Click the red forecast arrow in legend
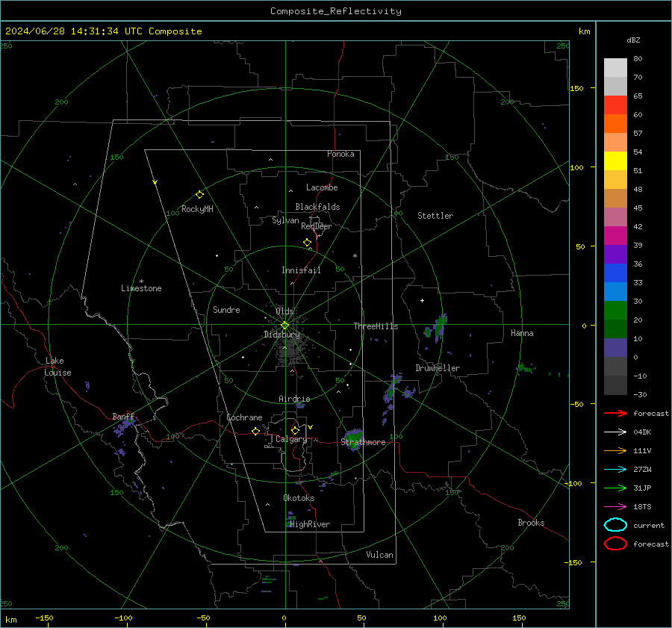The height and width of the screenshot is (628, 672). 615,413
